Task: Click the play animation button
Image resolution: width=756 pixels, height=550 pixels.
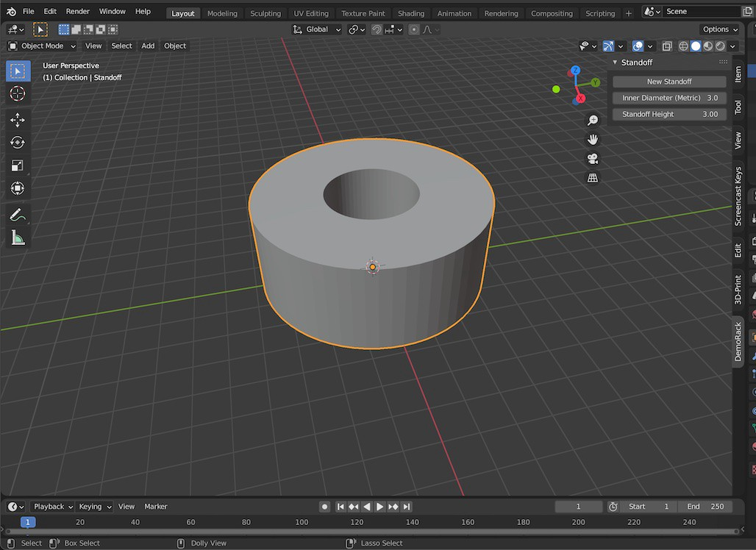Action: pos(380,507)
